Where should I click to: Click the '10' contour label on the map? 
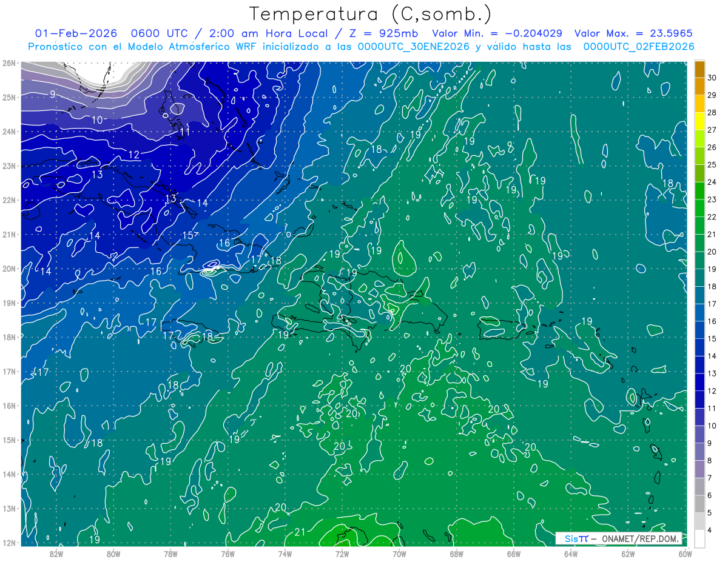coord(97,120)
